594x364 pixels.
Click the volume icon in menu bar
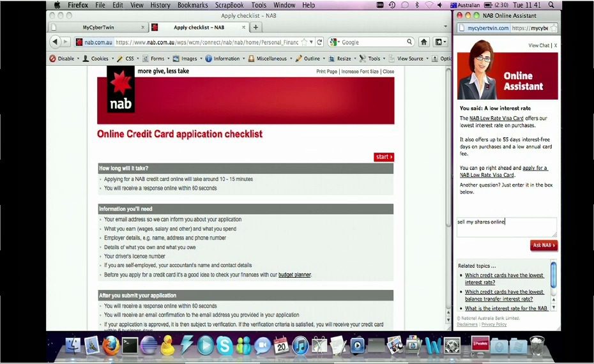click(x=440, y=5)
